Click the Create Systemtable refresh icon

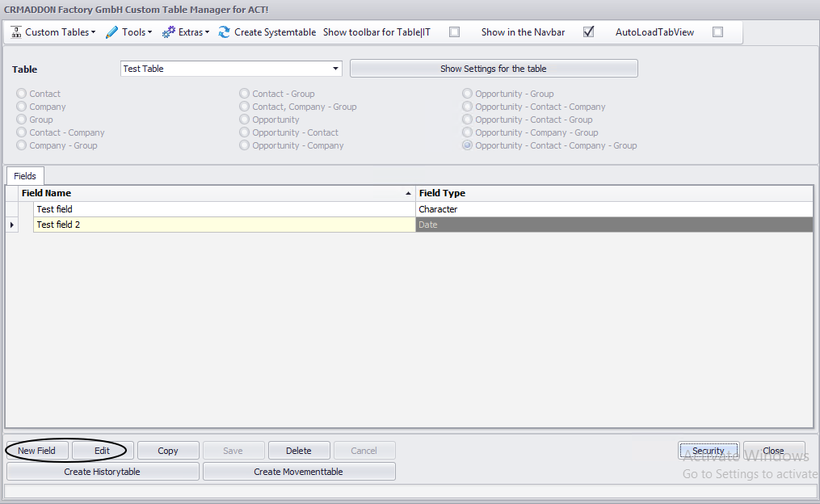click(x=225, y=31)
